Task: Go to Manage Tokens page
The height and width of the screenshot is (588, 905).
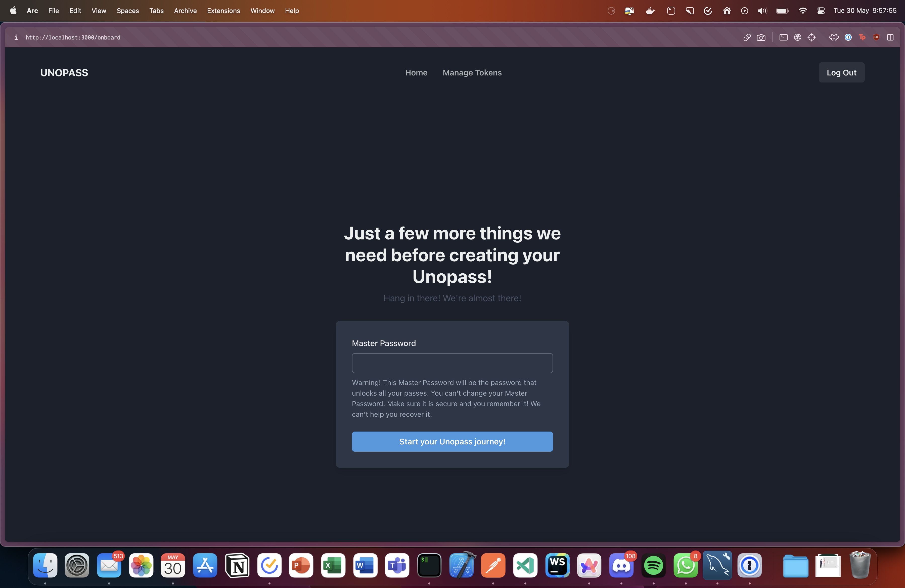Action: (x=472, y=73)
